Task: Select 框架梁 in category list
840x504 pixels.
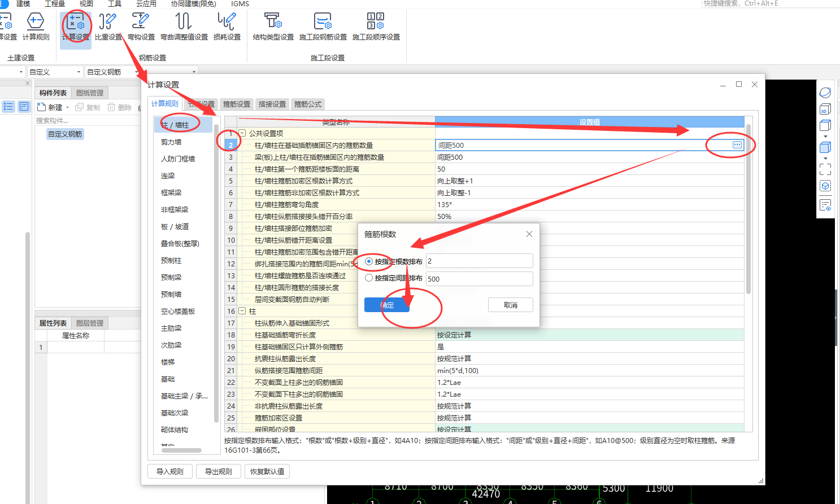Action: click(x=171, y=193)
